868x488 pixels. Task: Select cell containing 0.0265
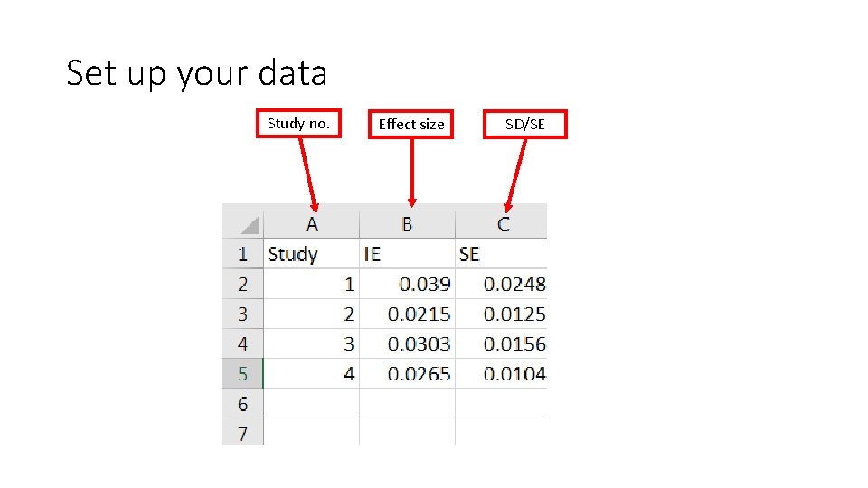click(x=407, y=373)
